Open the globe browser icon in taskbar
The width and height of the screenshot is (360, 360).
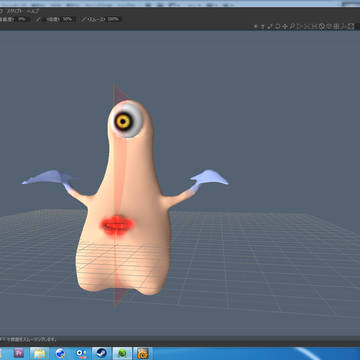(60, 353)
